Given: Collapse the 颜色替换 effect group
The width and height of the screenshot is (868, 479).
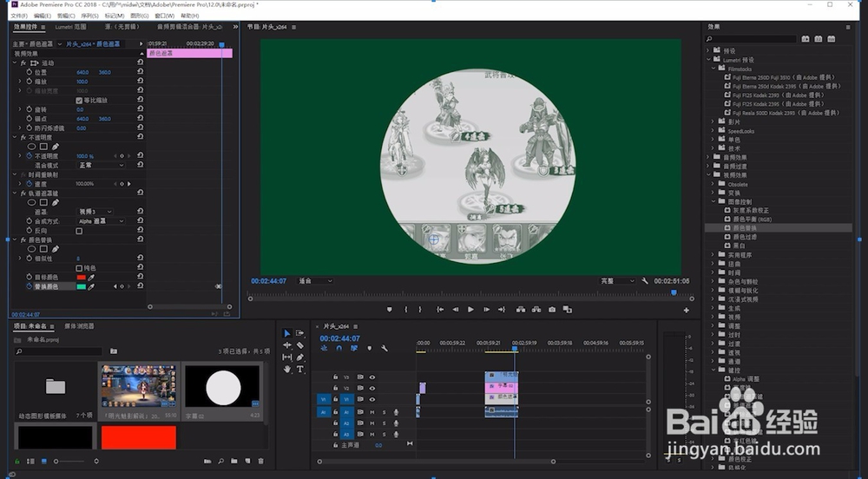Looking at the screenshot, I should (15, 240).
